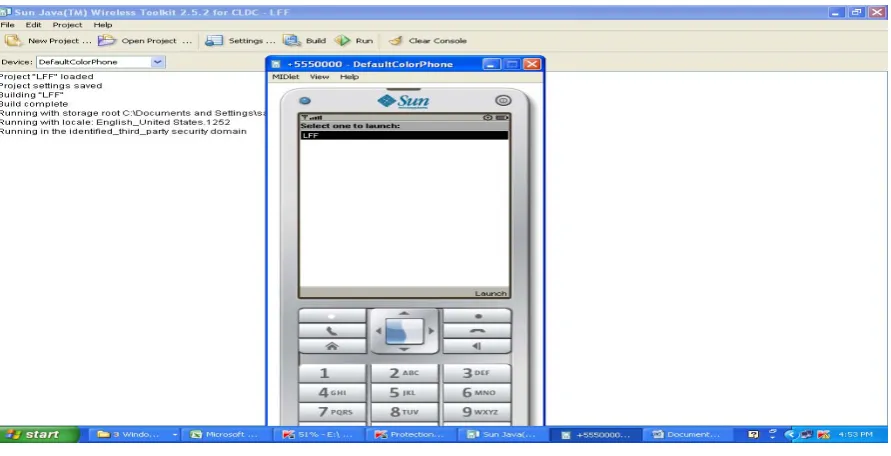Viewport: 891px width, 456px height.
Task: Click console line 'Running in the identified_third_party security domain'
Action: click(123, 131)
